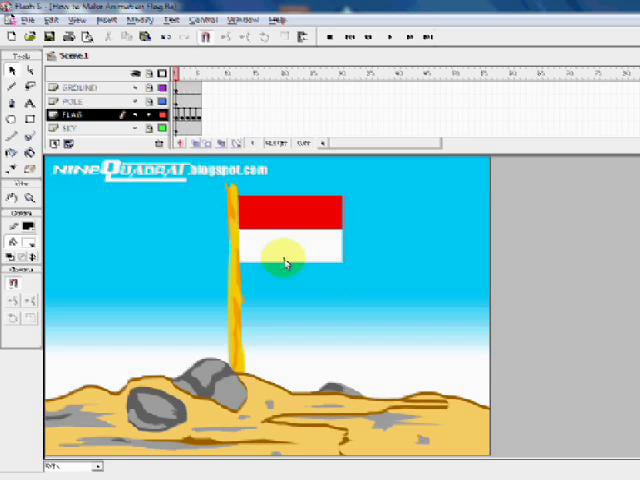Click the Swap Colors icon

(33, 257)
